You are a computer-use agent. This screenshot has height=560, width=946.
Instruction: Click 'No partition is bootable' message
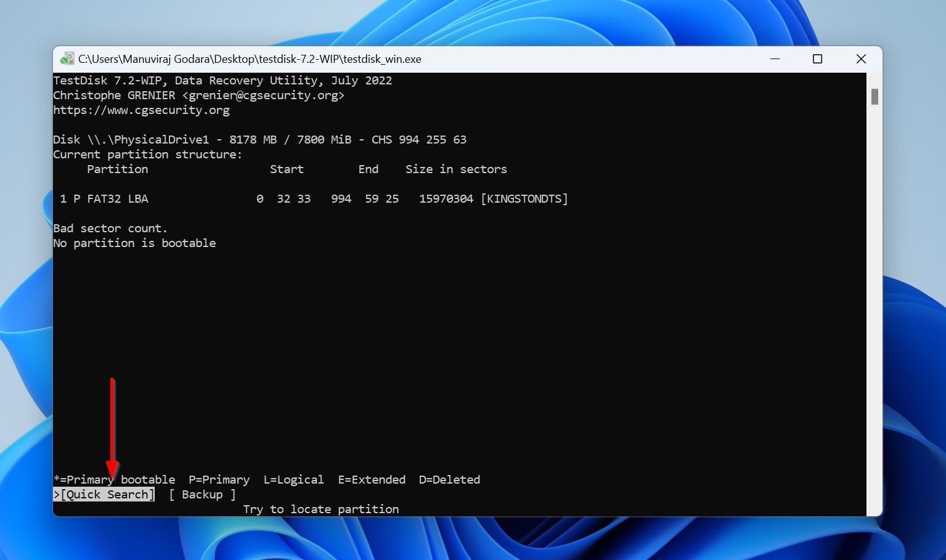pos(134,243)
